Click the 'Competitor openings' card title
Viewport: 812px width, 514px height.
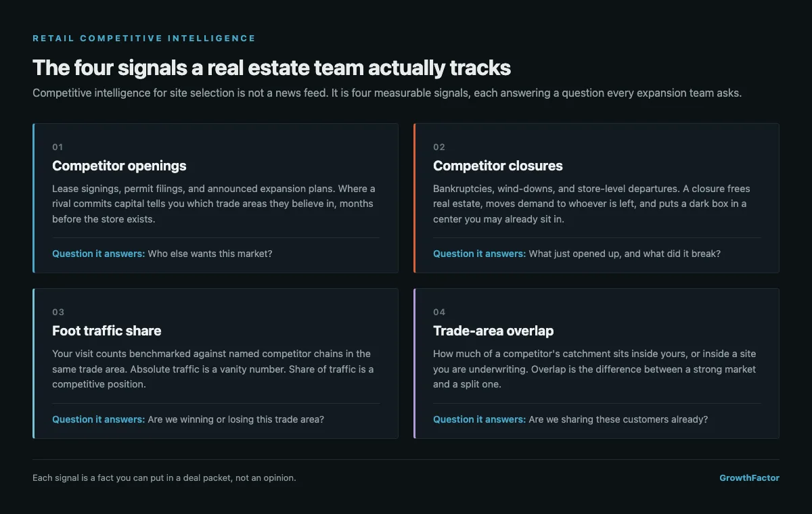coord(119,166)
